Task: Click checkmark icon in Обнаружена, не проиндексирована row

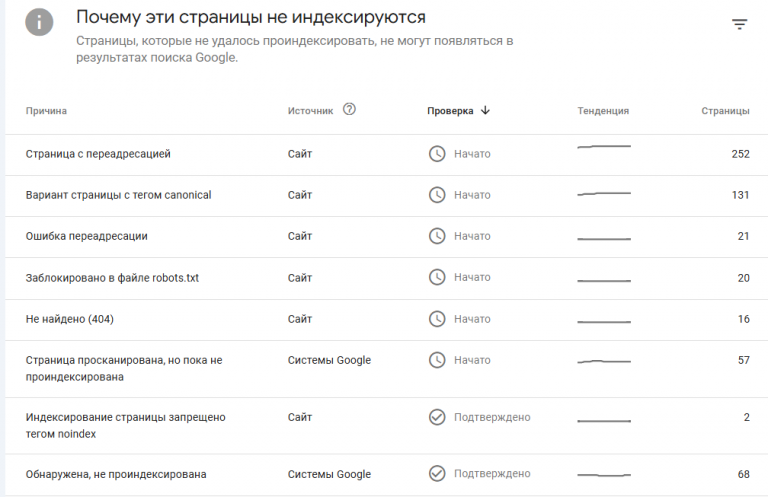Action: point(437,473)
